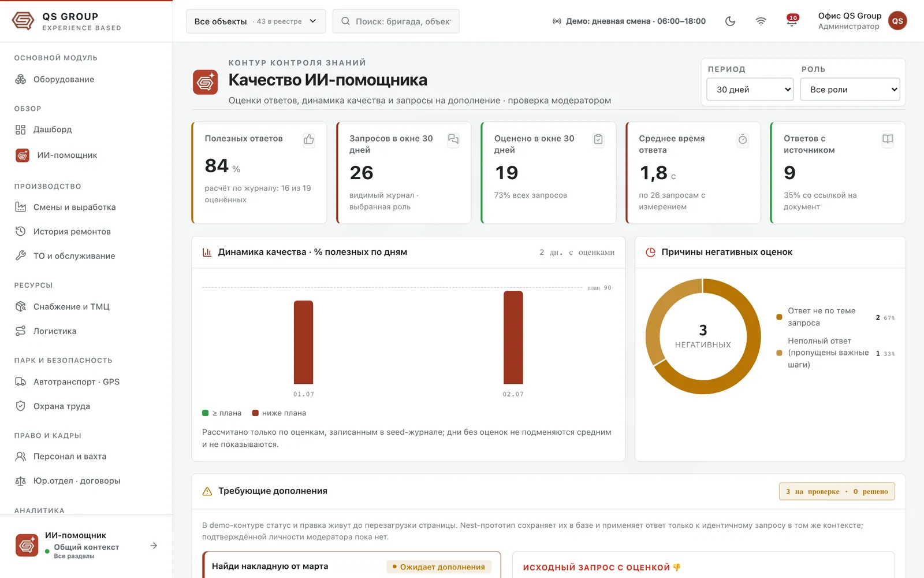The width and height of the screenshot is (924, 578).
Task: Click Снабжение и ТМЦ box icon
Action: [21, 306]
